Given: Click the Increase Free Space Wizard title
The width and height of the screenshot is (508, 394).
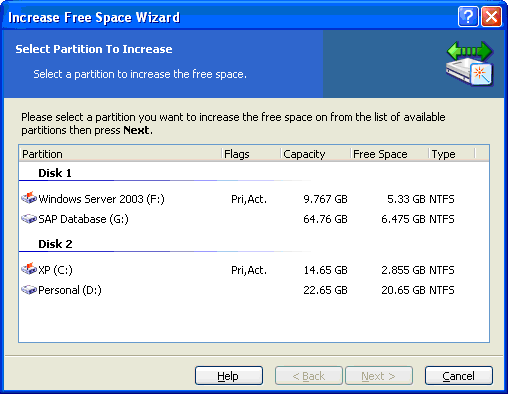Looking at the screenshot, I should [x=94, y=17].
